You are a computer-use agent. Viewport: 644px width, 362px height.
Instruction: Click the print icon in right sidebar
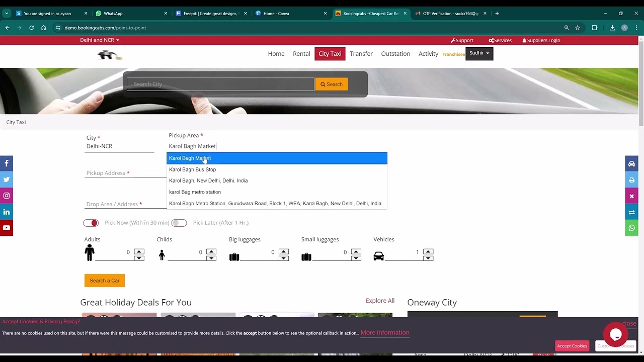[632, 179]
